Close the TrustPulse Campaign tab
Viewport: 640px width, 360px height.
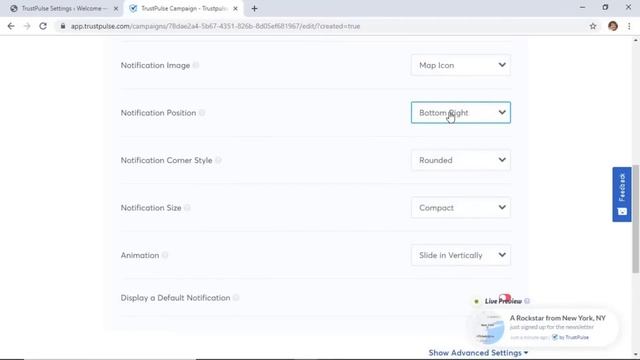tap(235, 8)
